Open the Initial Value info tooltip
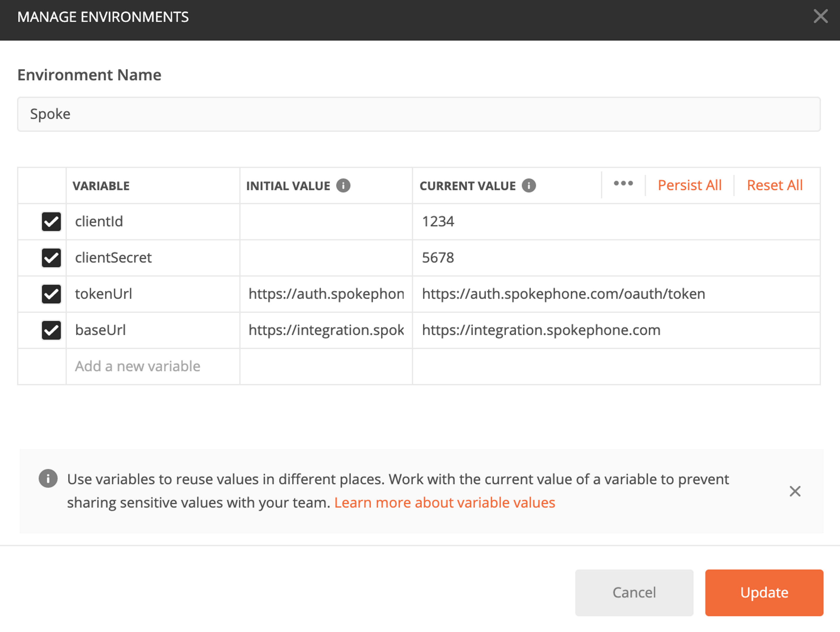840x632 pixels. coord(344,186)
